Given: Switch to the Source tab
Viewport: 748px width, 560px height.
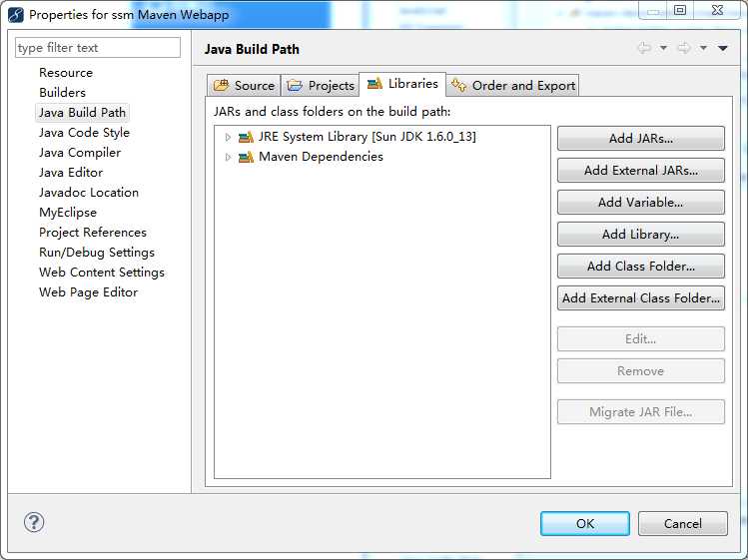Looking at the screenshot, I should [x=244, y=86].
